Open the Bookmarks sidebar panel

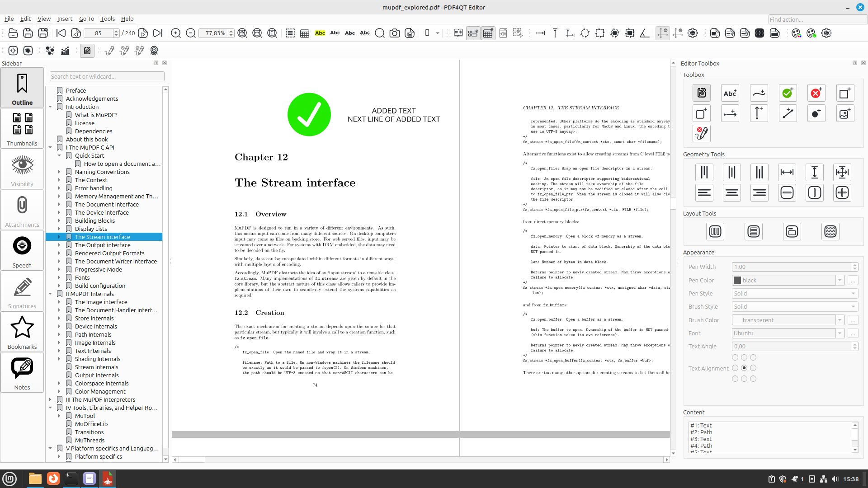pyautogui.click(x=22, y=332)
